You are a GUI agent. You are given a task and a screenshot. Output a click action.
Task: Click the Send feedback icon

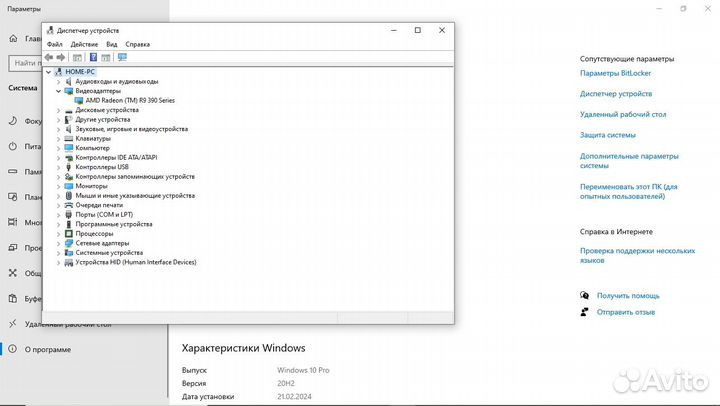tap(585, 312)
